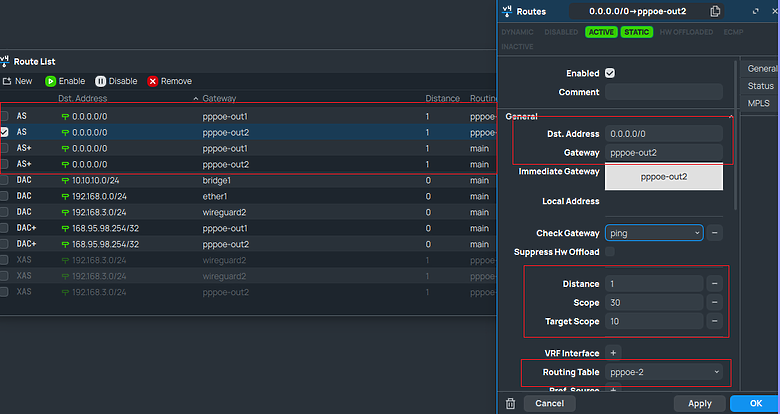Click the red Remove icon
The height and width of the screenshot is (414, 780).
coord(153,81)
